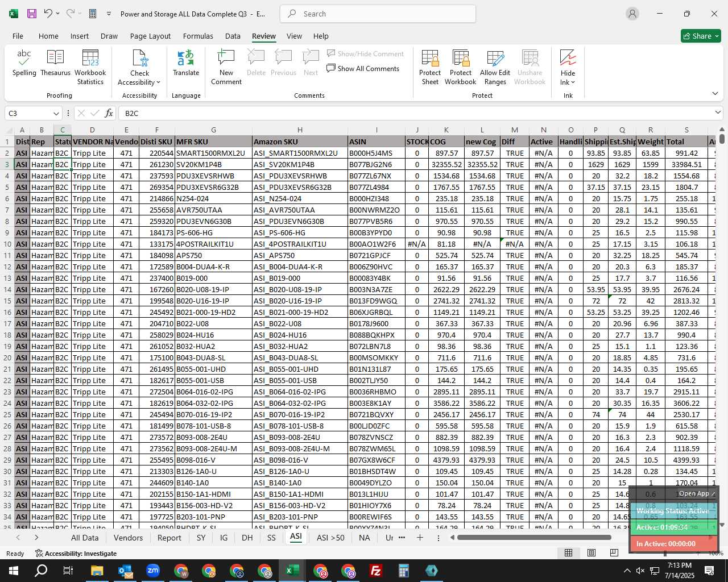Click the Share button
This screenshot has height=582, width=728.
point(701,36)
